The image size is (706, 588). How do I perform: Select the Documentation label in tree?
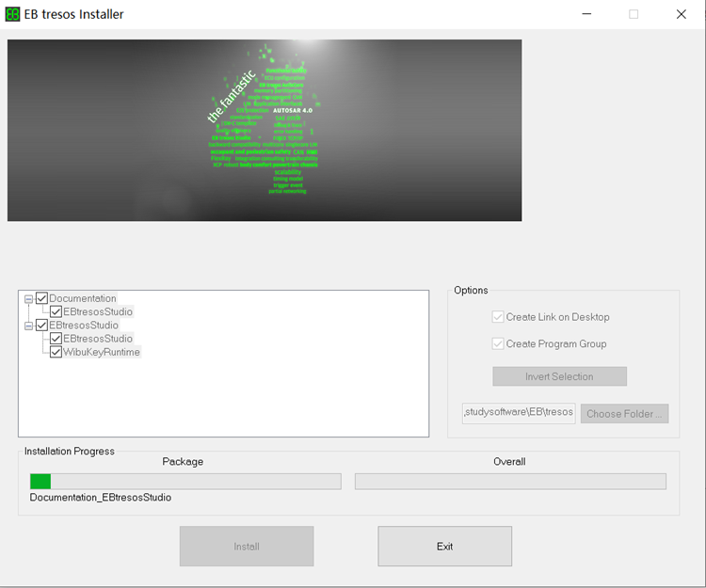tap(83, 299)
